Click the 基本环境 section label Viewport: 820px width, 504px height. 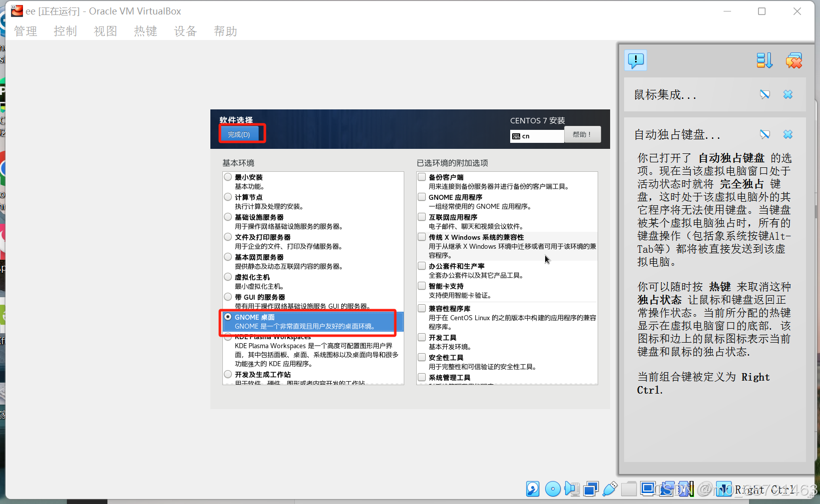point(238,163)
